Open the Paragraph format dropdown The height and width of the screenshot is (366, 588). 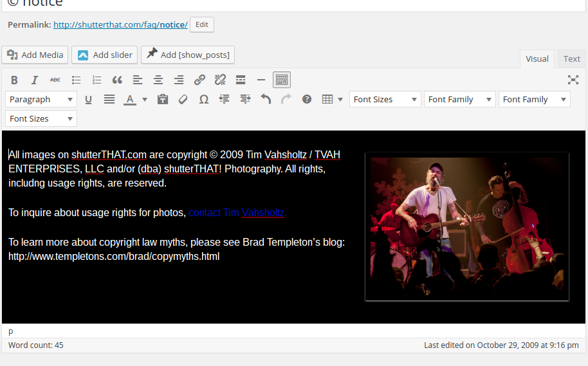(x=41, y=99)
